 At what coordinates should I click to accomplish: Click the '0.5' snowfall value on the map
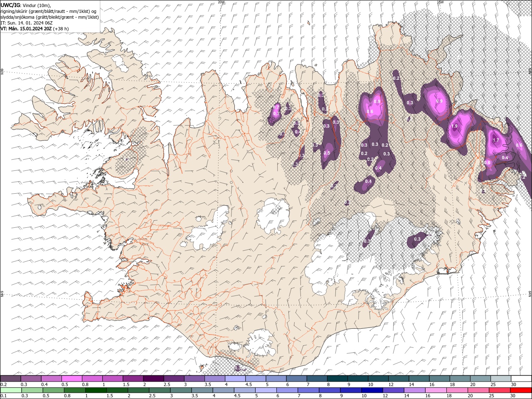327,153
